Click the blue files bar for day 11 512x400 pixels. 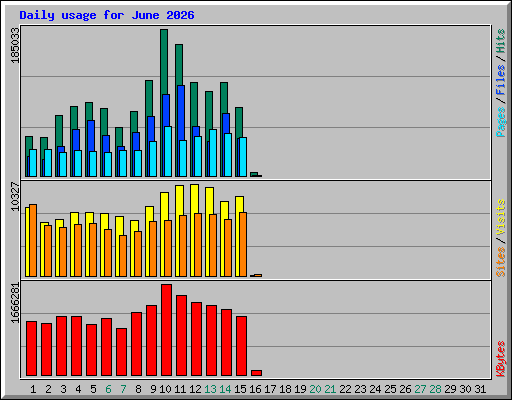coord(182,113)
